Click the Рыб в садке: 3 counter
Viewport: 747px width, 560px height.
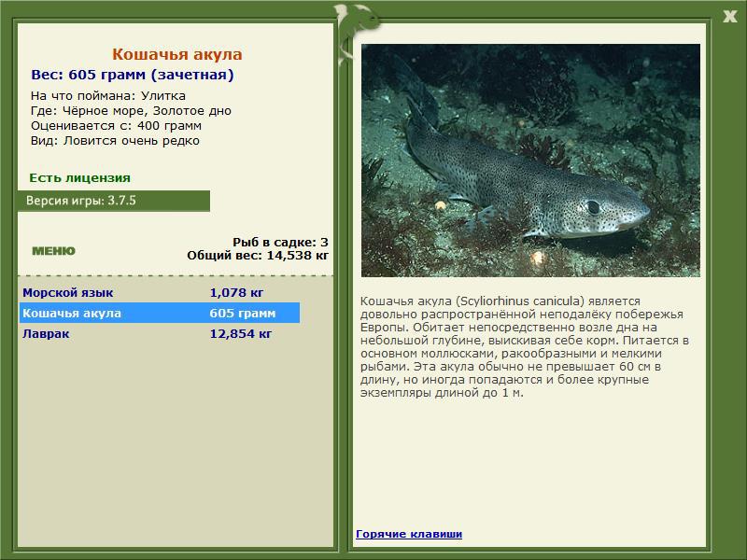tap(281, 243)
